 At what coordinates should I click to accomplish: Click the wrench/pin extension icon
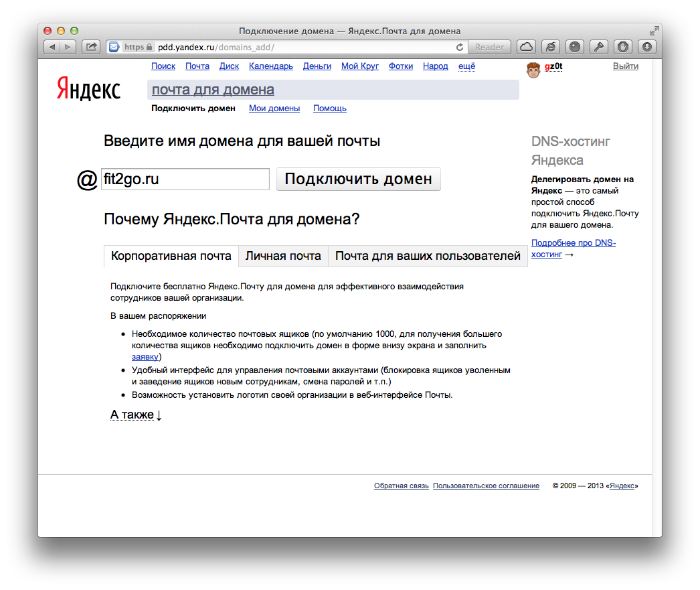coord(599,47)
